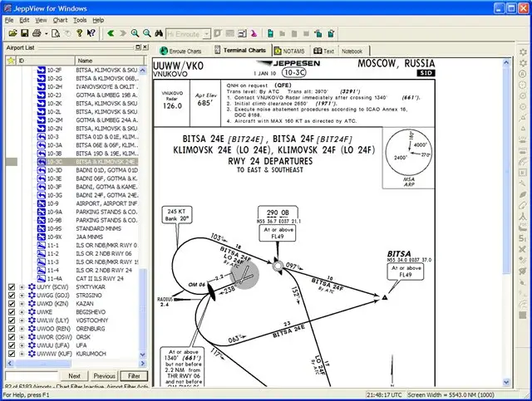Click the airport list vertical scrollbar thumb
The height and width of the screenshot is (401, 532).
point(143,310)
